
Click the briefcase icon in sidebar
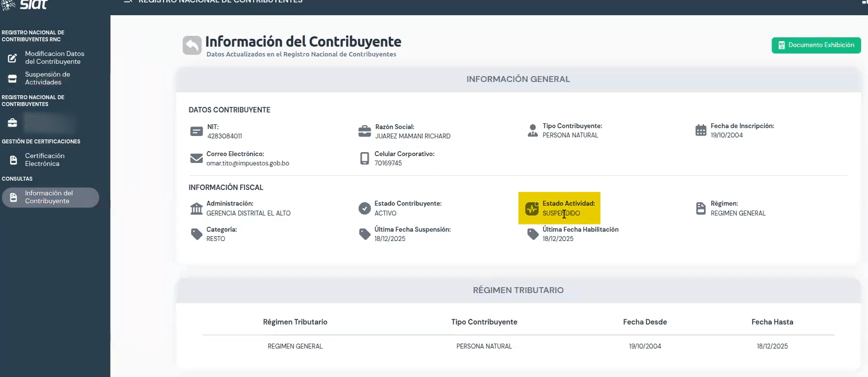13,123
